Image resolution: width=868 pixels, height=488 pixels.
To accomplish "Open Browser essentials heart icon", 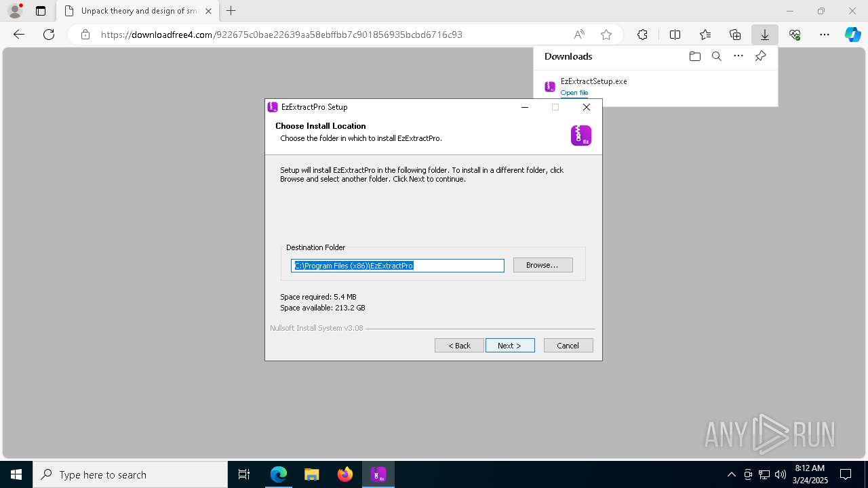I will tap(795, 35).
